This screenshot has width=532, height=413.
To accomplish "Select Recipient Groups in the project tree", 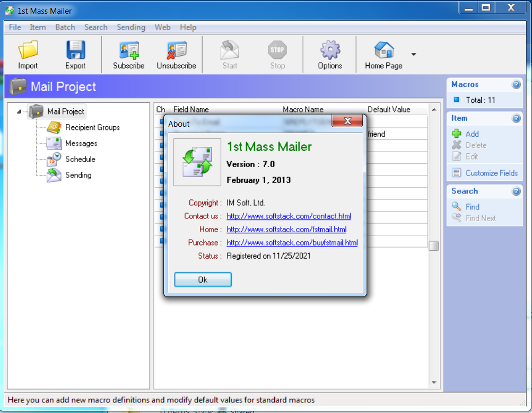I will pyautogui.click(x=92, y=127).
